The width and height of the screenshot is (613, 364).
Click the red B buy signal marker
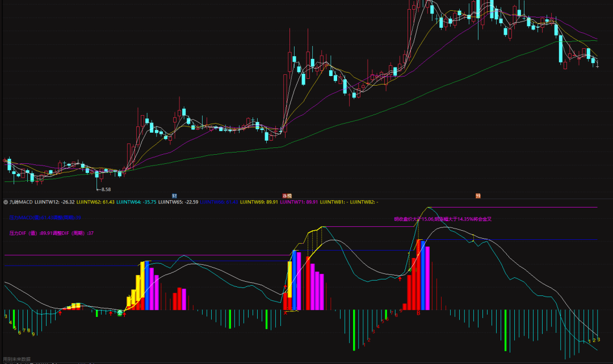(418, 312)
